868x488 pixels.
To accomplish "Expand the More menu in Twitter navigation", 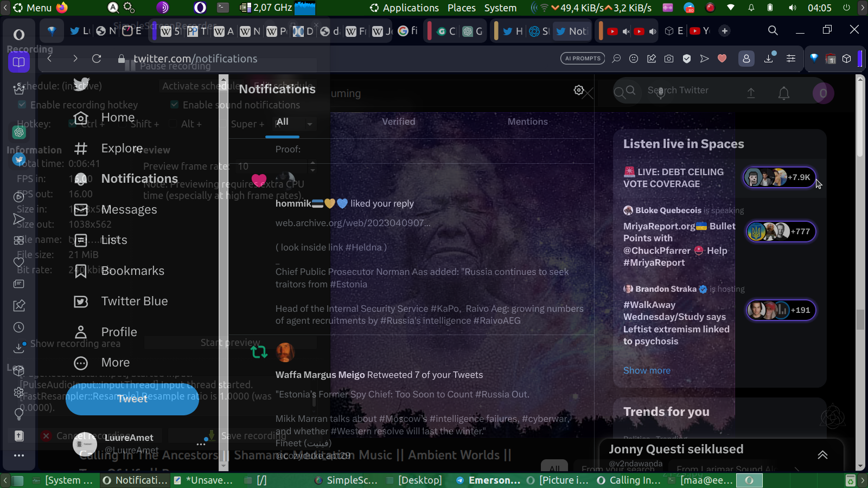I will [x=102, y=362].
